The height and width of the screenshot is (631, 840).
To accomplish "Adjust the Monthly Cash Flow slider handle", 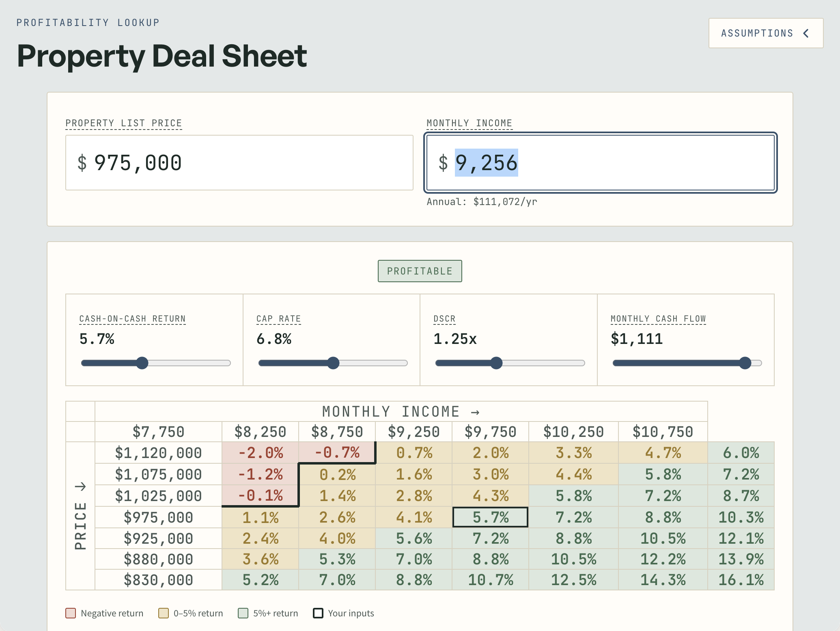I will [745, 363].
